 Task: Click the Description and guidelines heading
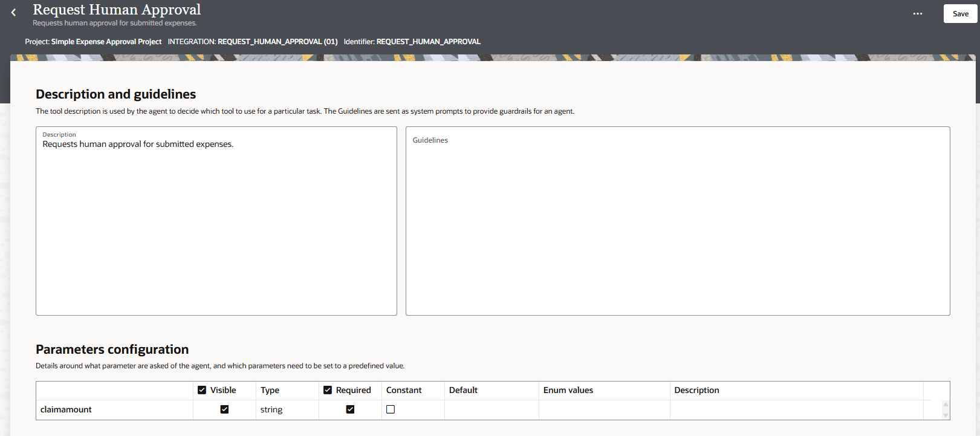(x=115, y=94)
